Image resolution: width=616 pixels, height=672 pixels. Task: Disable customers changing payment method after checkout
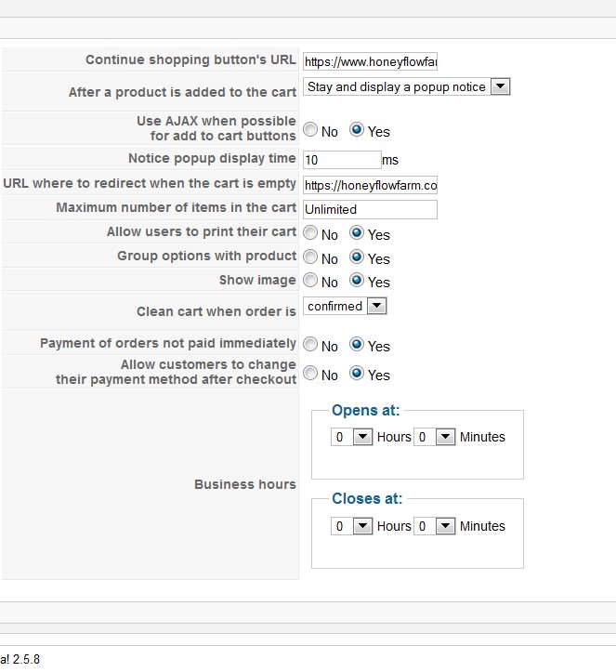[310, 374]
